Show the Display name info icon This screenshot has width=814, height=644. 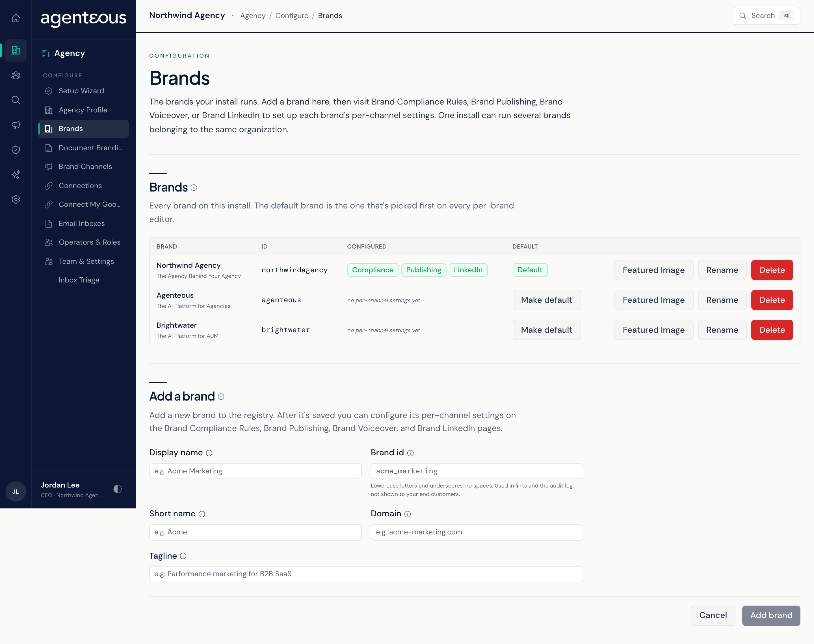tap(209, 453)
